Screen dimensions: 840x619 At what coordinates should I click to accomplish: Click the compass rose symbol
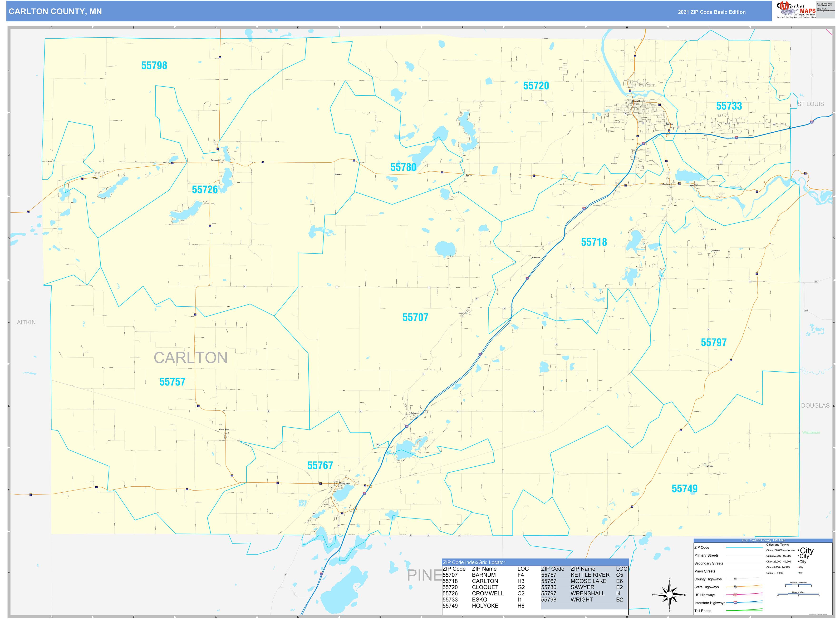pyautogui.click(x=669, y=595)
